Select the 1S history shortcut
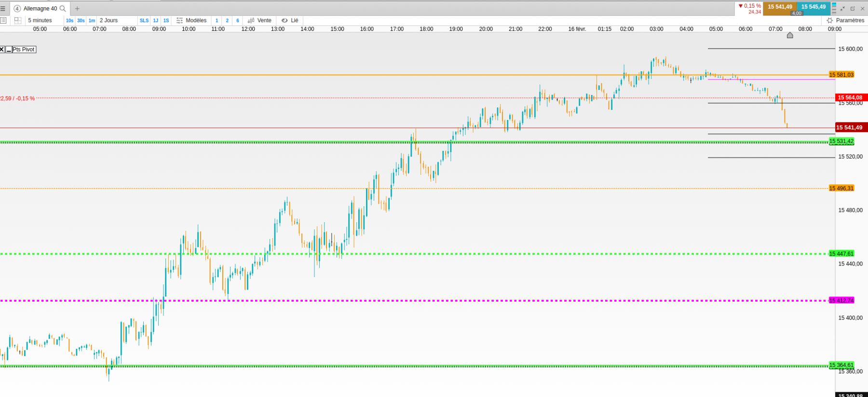 [166, 20]
